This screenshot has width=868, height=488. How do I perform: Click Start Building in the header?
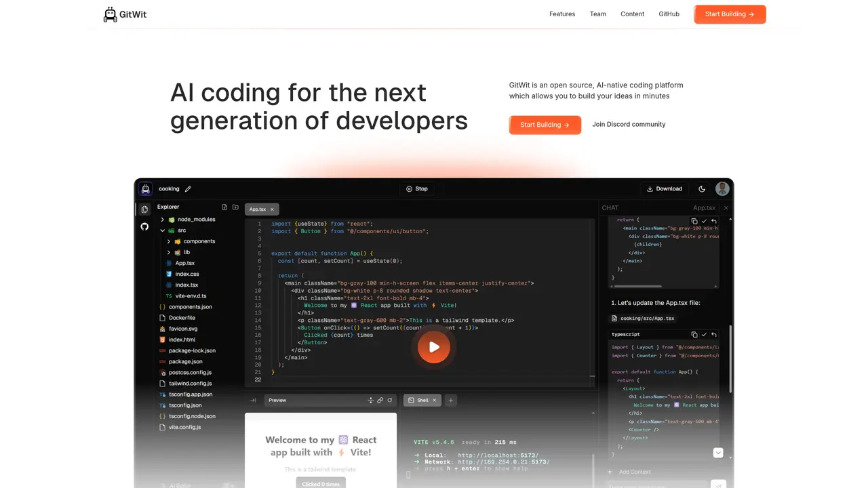click(x=730, y=14)
